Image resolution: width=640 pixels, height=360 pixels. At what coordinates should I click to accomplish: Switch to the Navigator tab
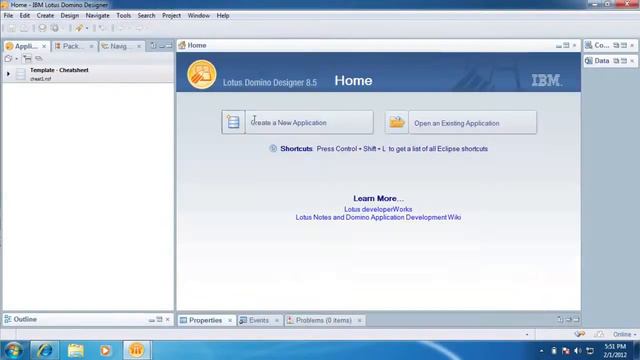[121, 46]
